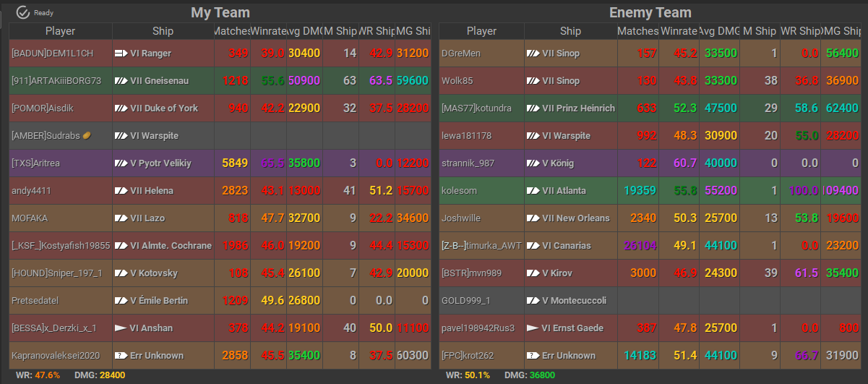Click the unknown ship icon next to Kapranovaleksei2020
The image size is (868, 384).
tap(121, 356)
